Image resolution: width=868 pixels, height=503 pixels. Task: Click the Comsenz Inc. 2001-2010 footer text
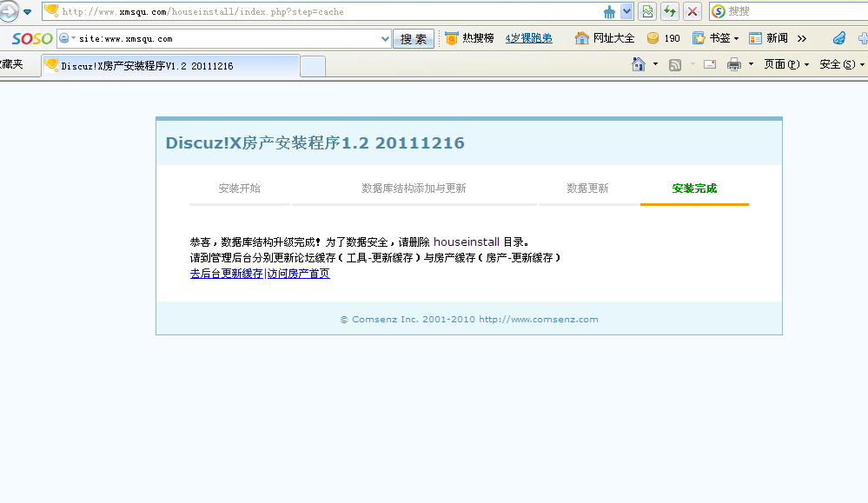469,320
